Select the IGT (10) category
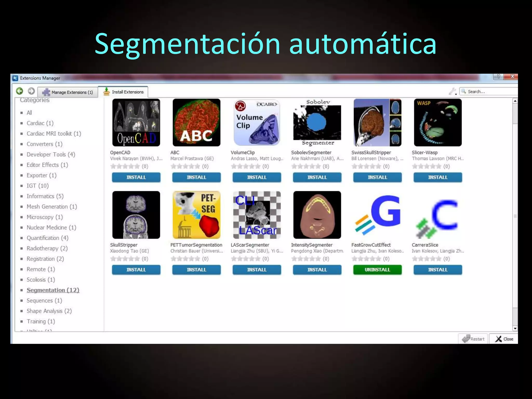Viewport: 532px width, 399px height. pos(37,186)
